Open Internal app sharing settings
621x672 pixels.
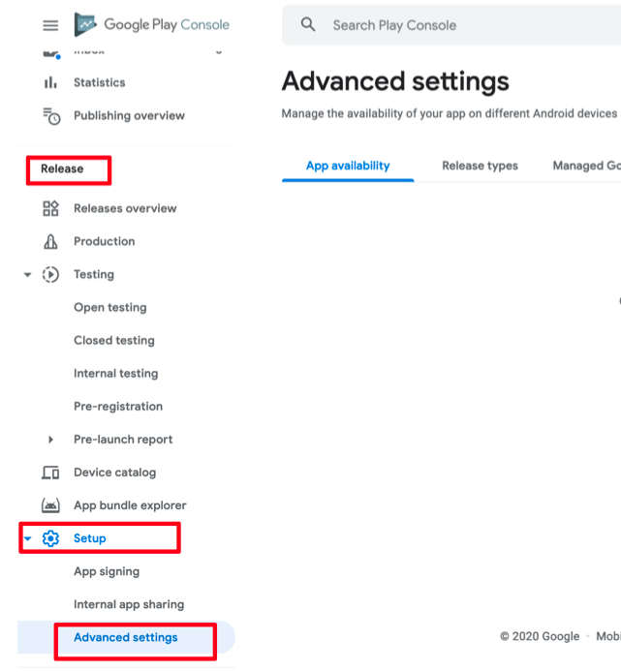[129, 605]
